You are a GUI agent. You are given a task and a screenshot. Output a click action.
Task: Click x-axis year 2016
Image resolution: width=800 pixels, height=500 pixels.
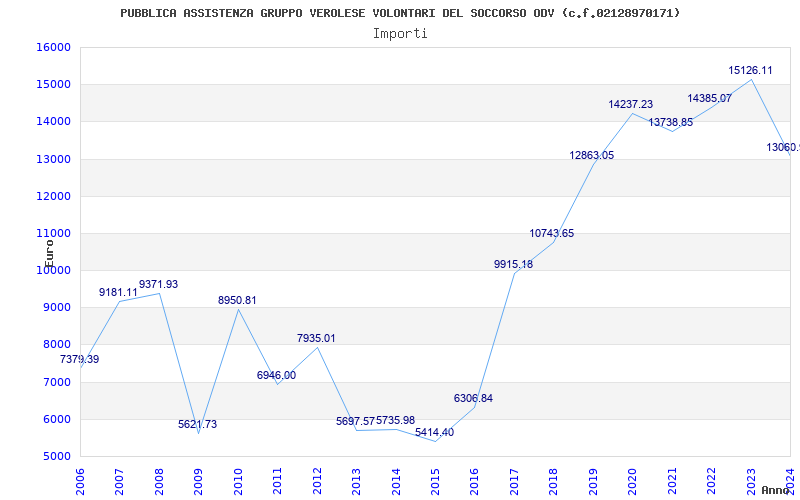(x=474, y=480)
